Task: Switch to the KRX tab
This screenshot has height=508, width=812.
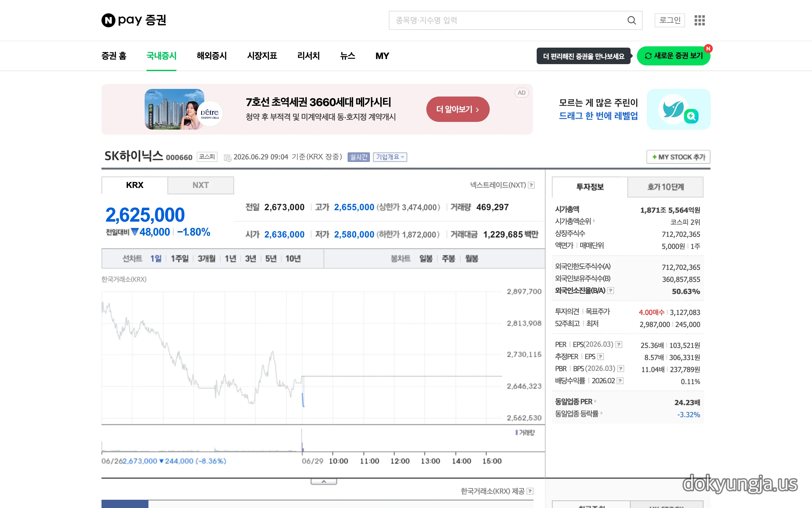Action: (134, 185)
